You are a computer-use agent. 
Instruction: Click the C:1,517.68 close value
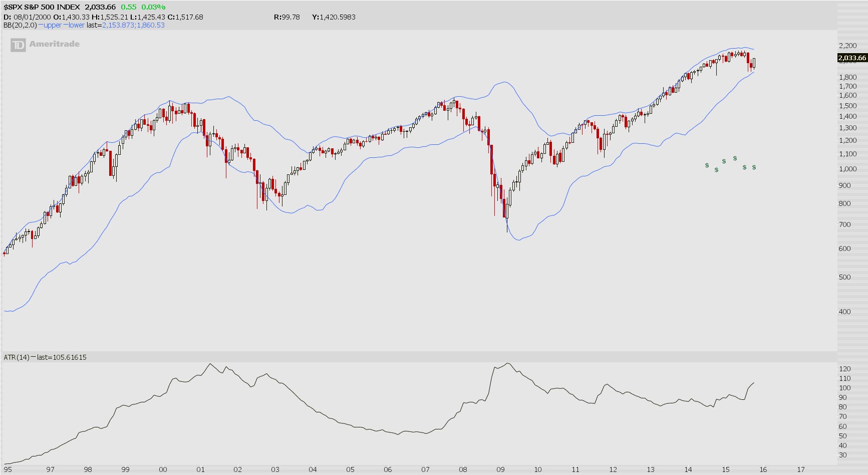(x=185, y=17)
